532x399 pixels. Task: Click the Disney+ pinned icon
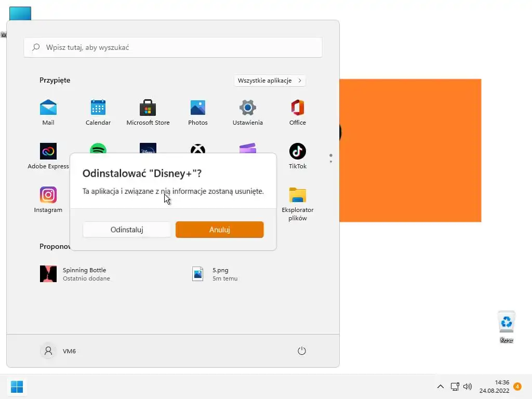[x=148, y=148]
